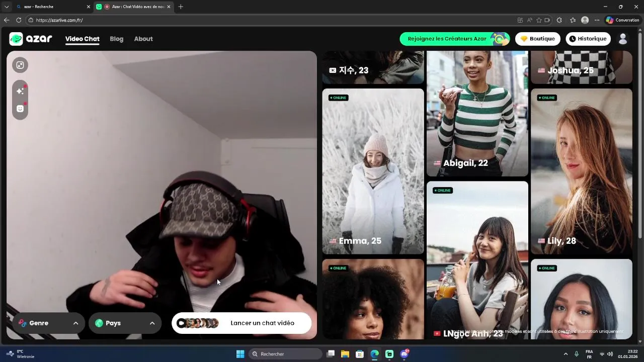Open browser settings and more menu
Viewport: 644px width, 362px height.
[597, 20]
